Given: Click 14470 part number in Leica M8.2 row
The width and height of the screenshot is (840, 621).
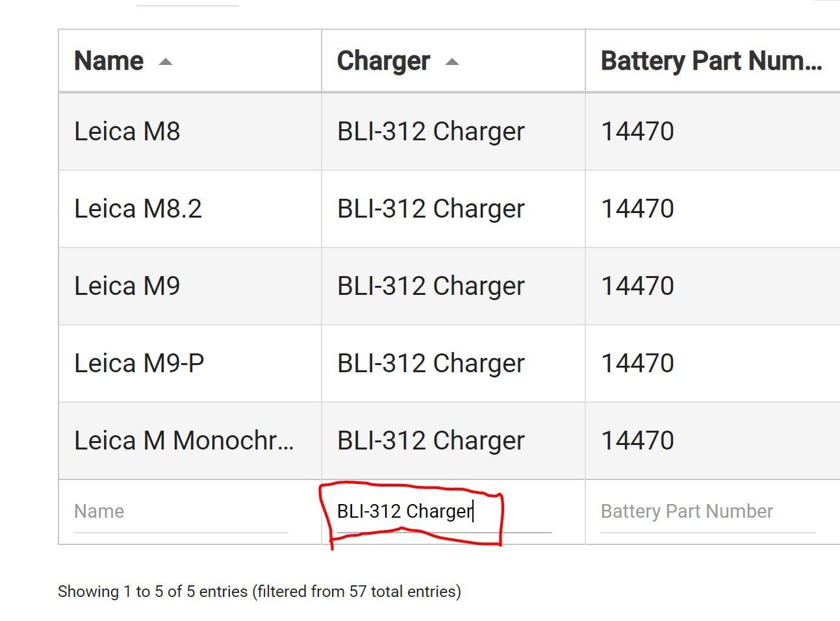Looking at the screenshot, I should pos(637,209).
